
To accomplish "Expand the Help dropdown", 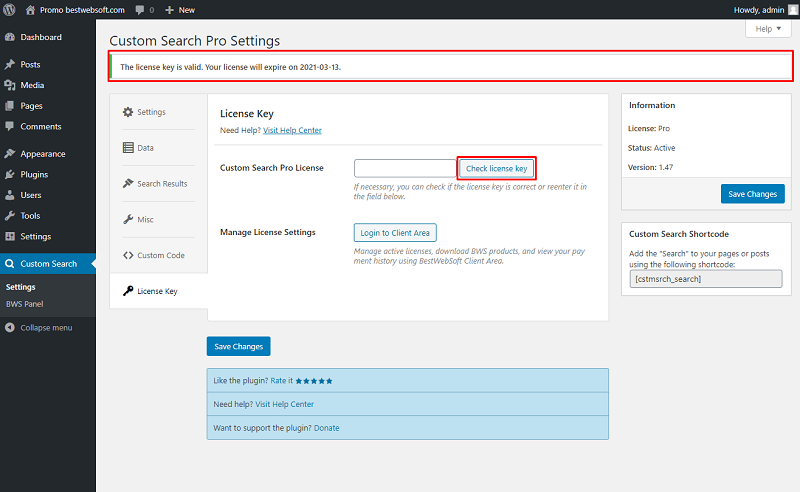I will pyautogui.click(x=768, y=29).
